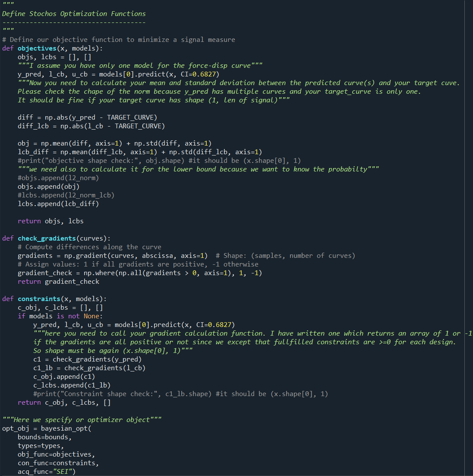
Task: Click the commented objs.append(l2_norm) line
Action: click(58, 178)
